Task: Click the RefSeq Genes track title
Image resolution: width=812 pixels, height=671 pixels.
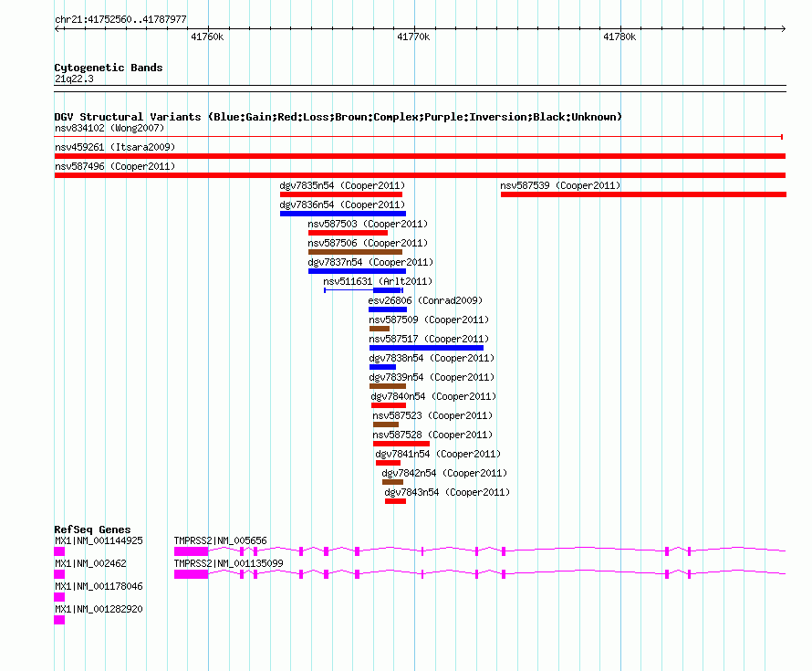Action: tap(92, 529)
